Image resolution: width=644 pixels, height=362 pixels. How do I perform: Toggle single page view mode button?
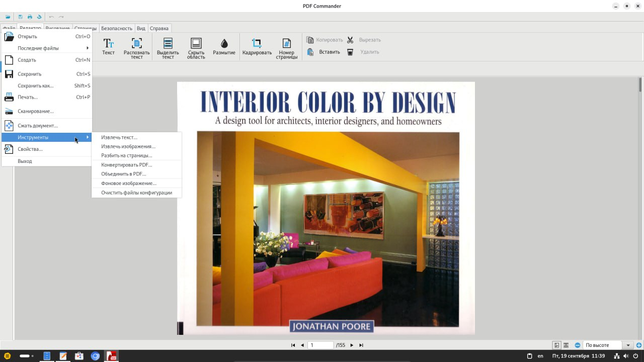point(556,345)
